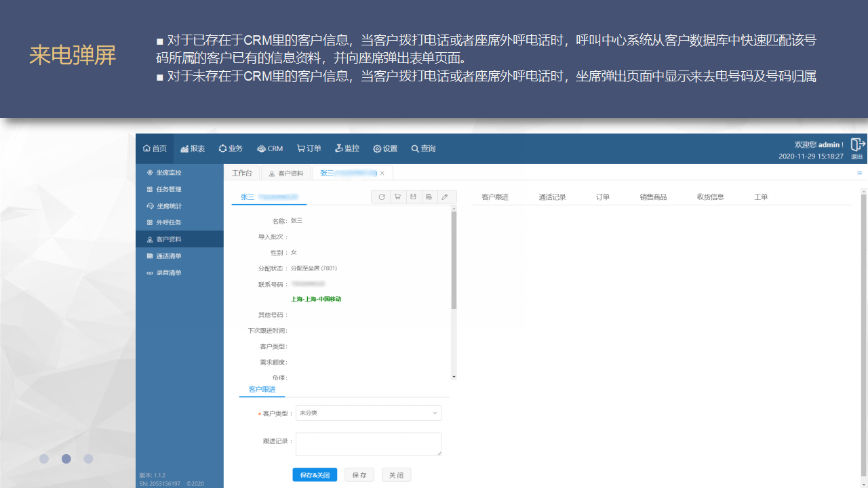Click the SN: 2053156197 serial text
868x488 pixels.
(160, 483)
